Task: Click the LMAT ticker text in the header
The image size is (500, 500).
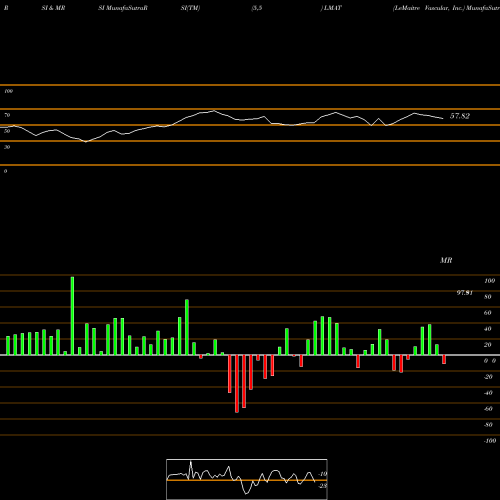Action: 333,8
